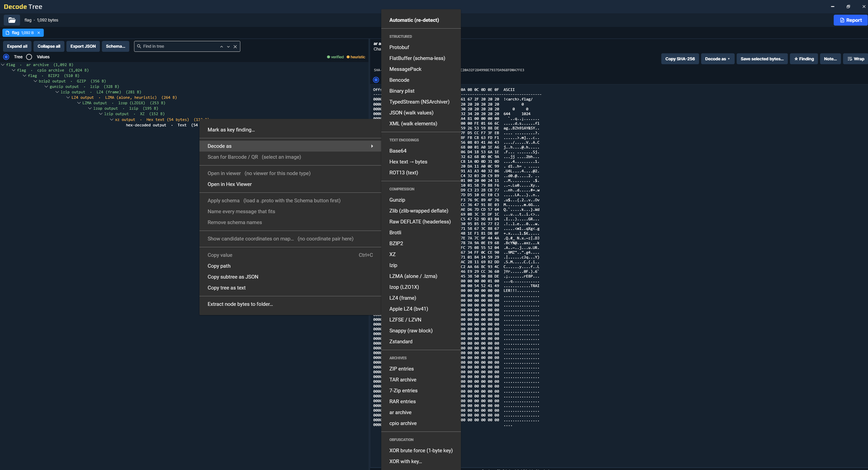This screenshot has height=470, width=868.
Task: Select the Tree radio view
Action: pyautogui.click(x=7, y=57)
